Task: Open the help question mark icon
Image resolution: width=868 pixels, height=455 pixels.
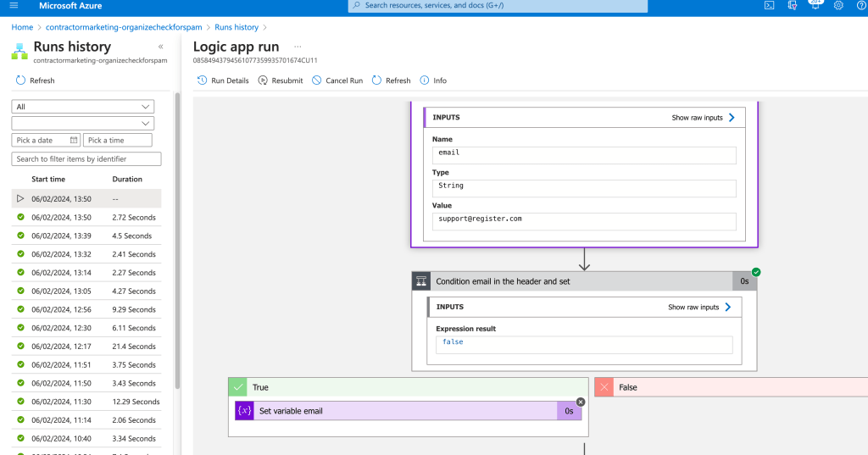Action: pyautogui.click(x=861, y=6)
